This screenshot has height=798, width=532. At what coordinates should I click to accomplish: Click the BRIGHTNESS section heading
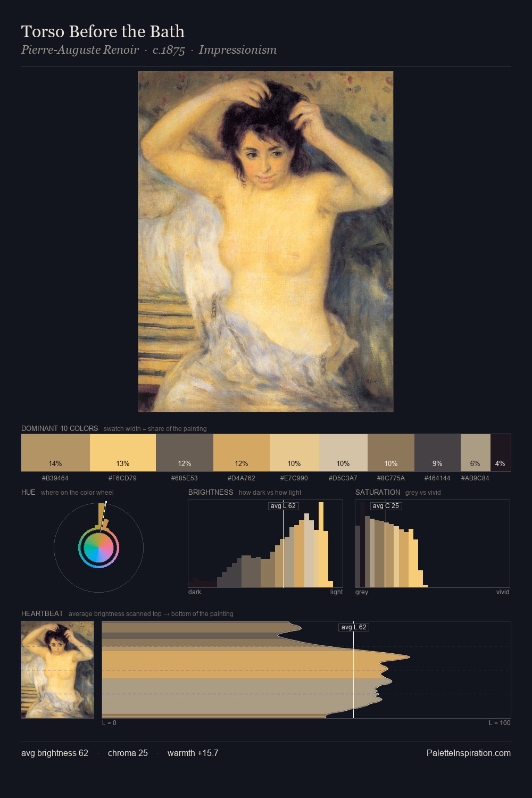(211, 492)
